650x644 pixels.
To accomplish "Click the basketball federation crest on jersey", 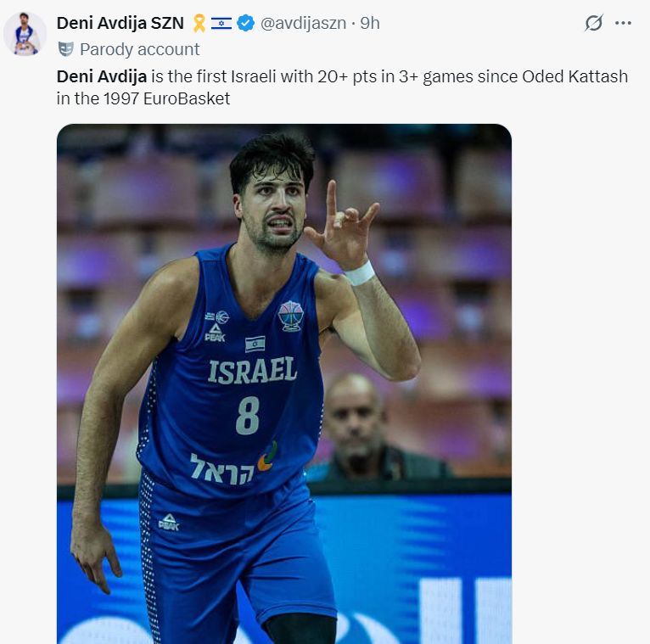I will tap(290, 316).
